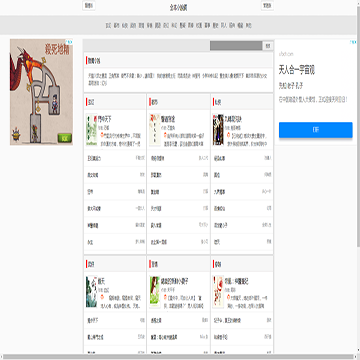Viewport: 360px width, 360px height.
Task: Click the gray search input field
Action: pyautogui.click(x=236, y=46)
